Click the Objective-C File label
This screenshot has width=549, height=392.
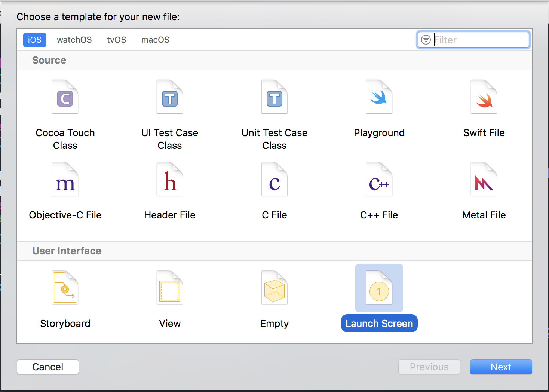coord(65,215)
